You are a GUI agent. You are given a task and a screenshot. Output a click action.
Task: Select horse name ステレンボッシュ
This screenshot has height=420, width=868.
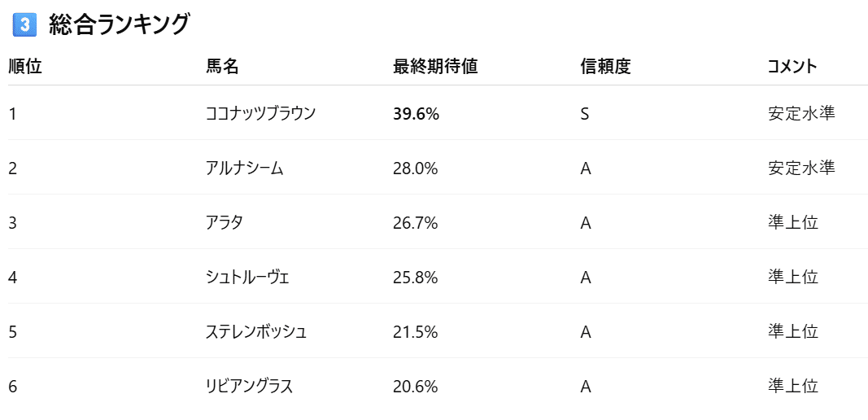pos(256,332)
